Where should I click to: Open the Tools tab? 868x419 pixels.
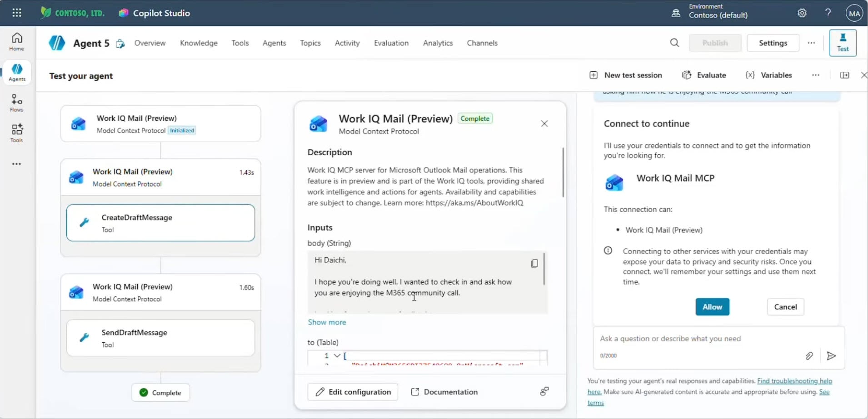(240, 43)
